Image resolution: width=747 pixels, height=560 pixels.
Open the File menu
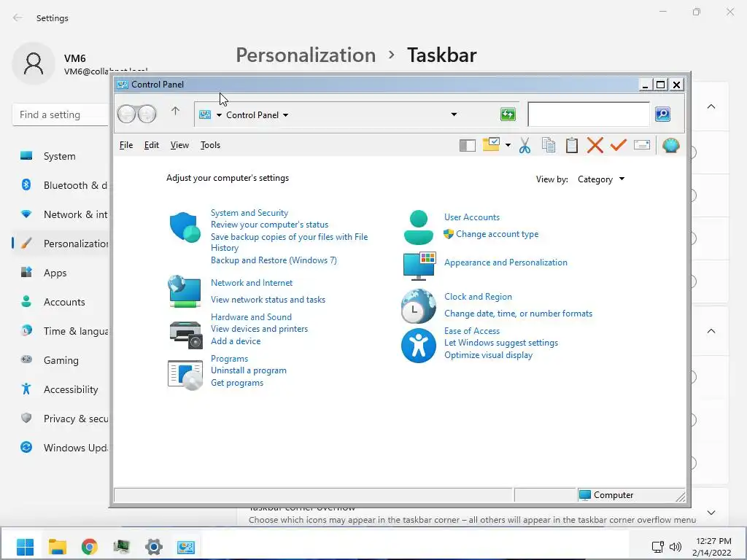(x=126, y=145)
